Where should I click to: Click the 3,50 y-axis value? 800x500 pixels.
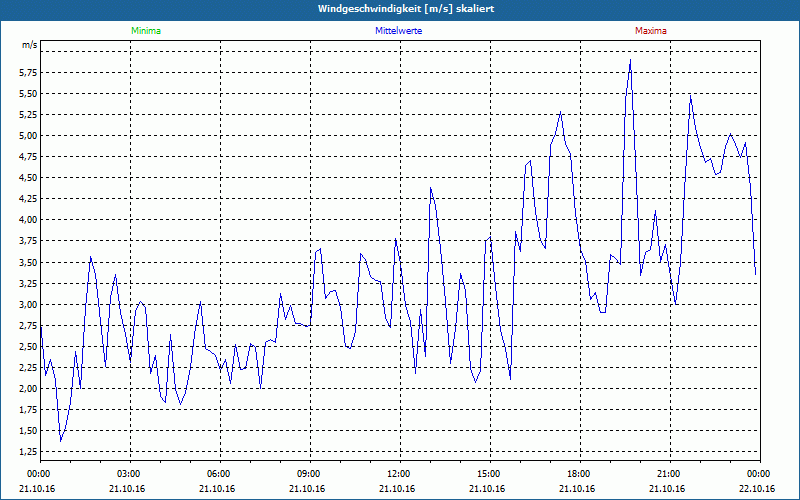coord(30,263)
